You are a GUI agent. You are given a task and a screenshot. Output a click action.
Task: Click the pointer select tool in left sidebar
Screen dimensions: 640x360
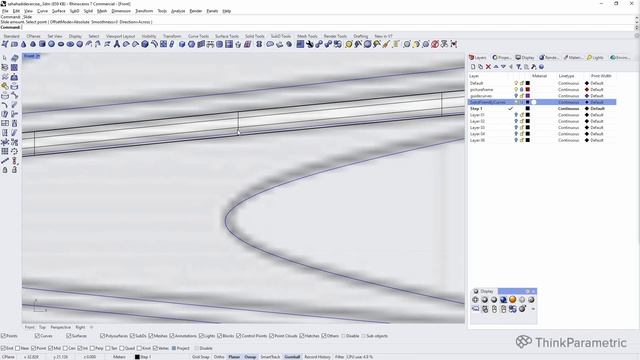tap(4, 58)
